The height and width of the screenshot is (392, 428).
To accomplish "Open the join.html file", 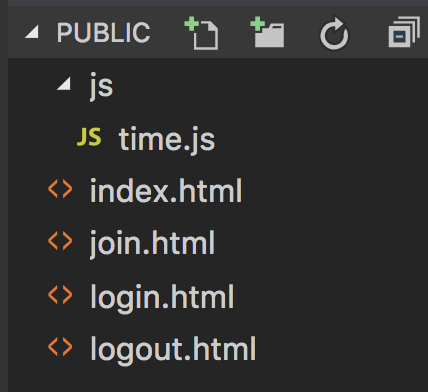I will [152, 243].
